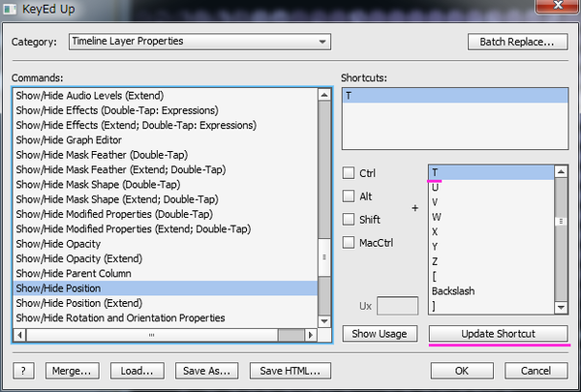Select Show/Hide Modified Properties (Double-Tap)

coord(166,214)
